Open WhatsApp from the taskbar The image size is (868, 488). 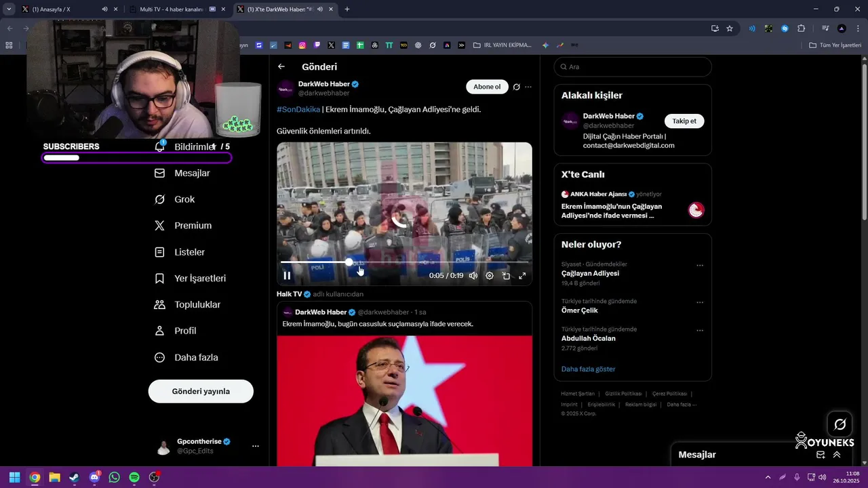pos(114,477)
